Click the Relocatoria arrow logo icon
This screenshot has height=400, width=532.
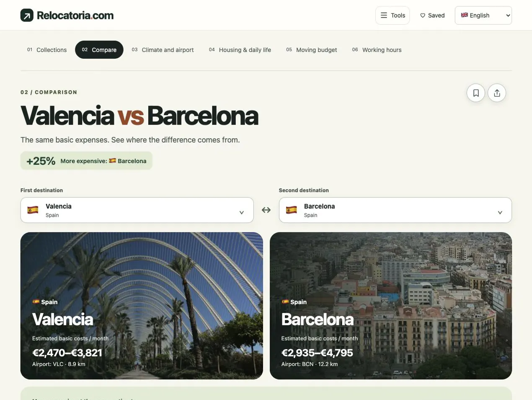[27, 16]
